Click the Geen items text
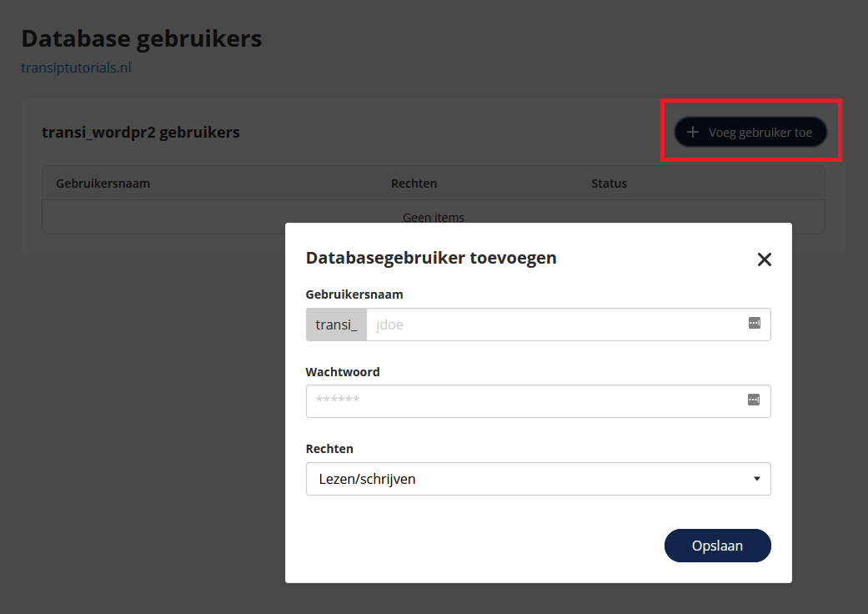868x614 pixels. (x=434, y=218)
